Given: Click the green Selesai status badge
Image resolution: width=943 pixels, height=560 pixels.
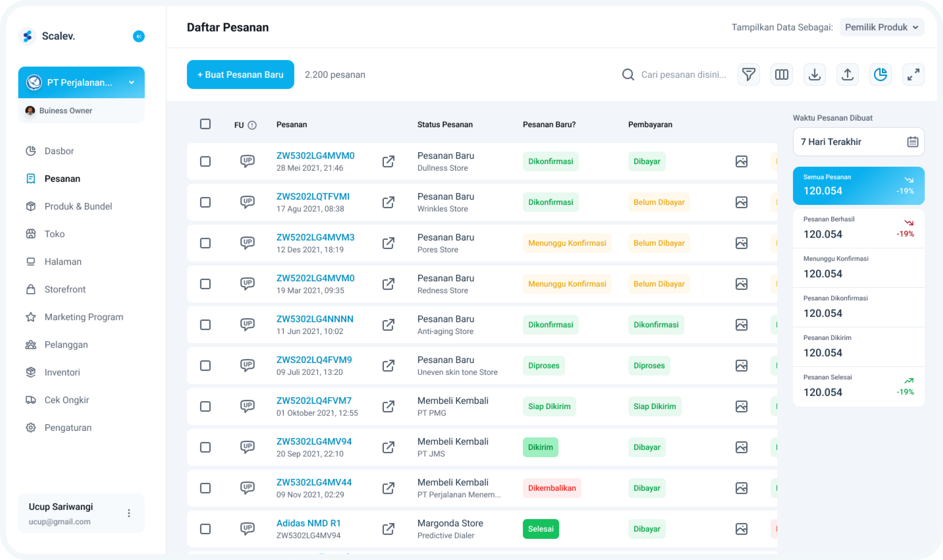Looking at the screenshot, I should 540,529.
